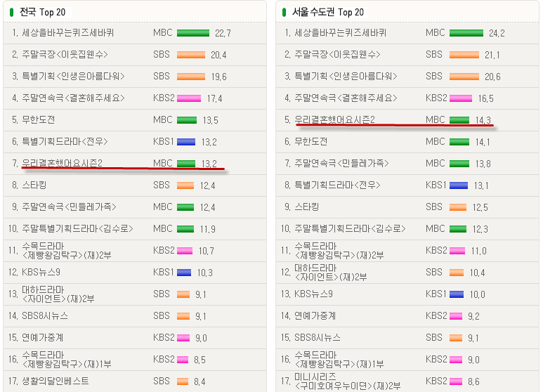Click 세상을바꾸는퀴즈세바퀴 in the 전국 list
The height and width of the screenshot is (392, 543).
[68, 33]
